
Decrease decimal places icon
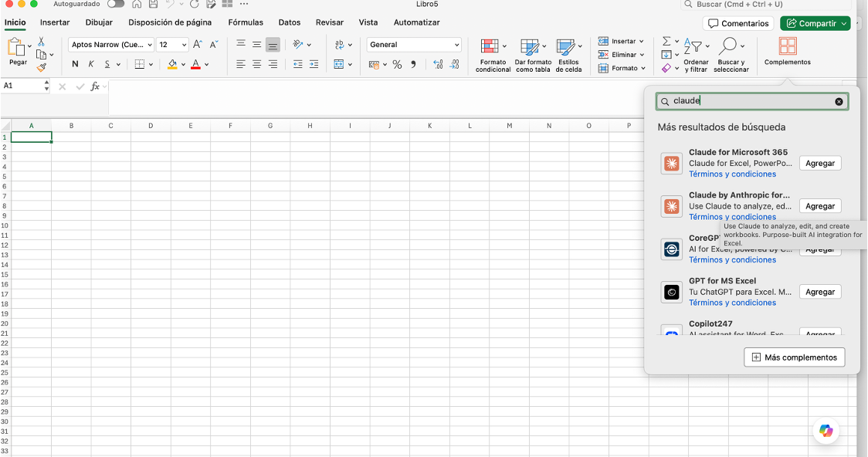click(455, 65)
